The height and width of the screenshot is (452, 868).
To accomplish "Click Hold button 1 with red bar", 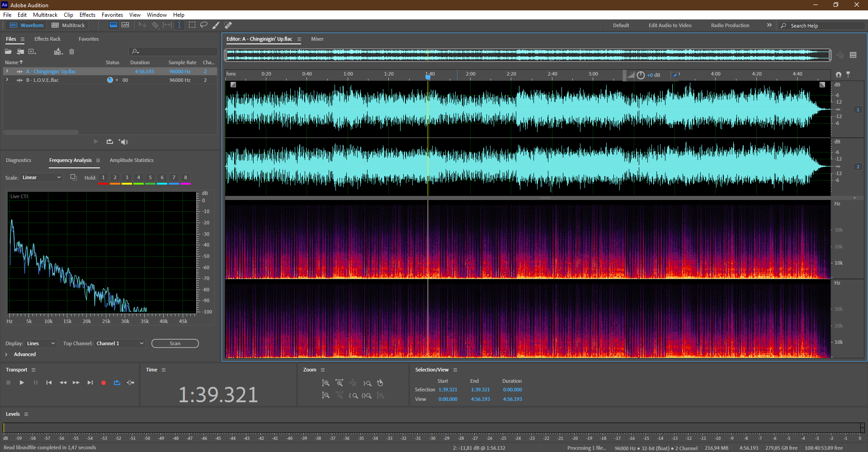I will (x=103, y=178).
